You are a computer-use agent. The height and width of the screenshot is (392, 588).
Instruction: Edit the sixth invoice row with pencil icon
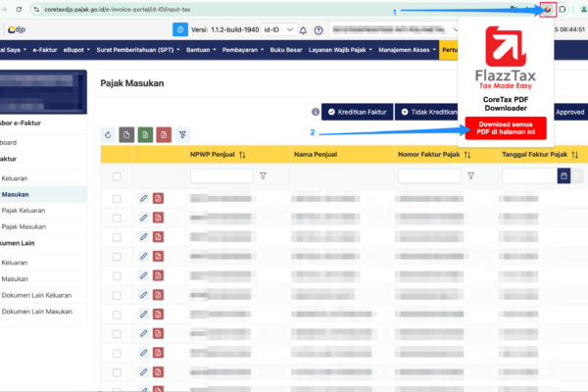tap(143, 295)
